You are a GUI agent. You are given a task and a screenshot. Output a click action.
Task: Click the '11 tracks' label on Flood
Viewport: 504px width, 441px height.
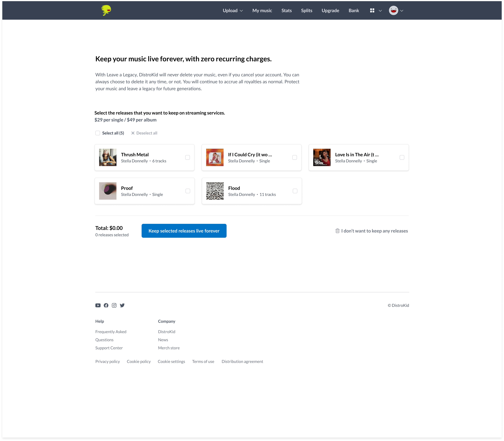pyautogui.click(x=268, y=194)
